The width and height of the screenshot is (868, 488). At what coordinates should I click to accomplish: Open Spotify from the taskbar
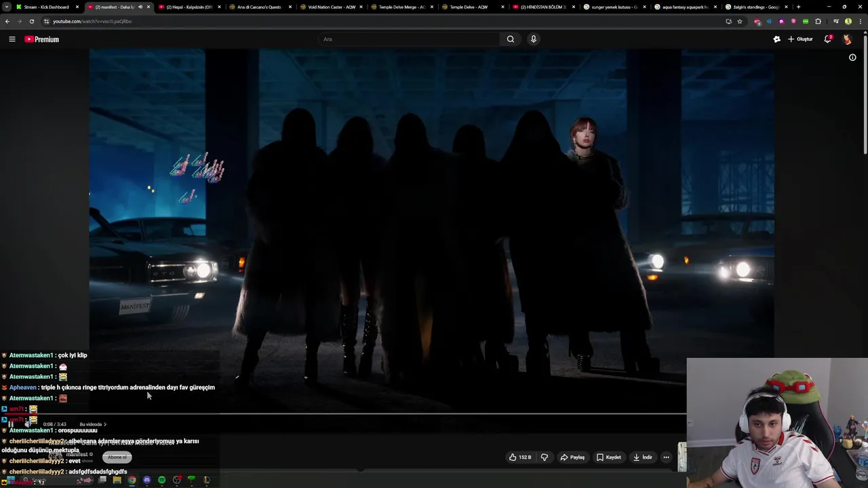tap(161, 480)
